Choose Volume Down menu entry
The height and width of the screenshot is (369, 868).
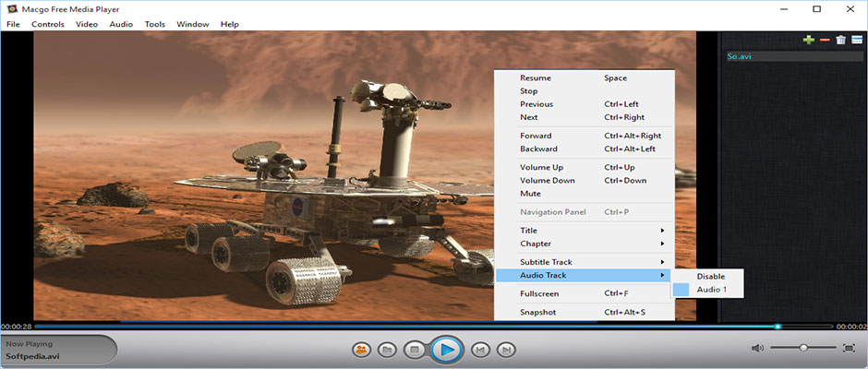pyautogui.click(x=584, y=181)
